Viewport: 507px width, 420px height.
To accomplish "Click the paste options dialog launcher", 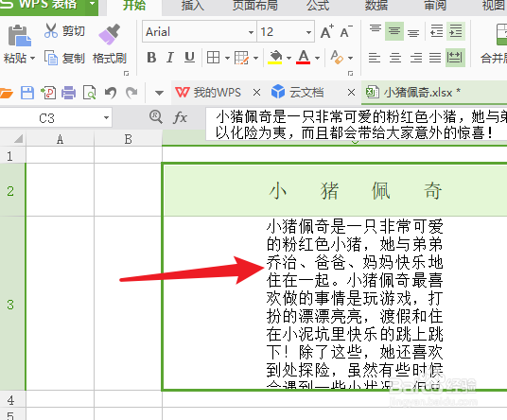I will pos(126,74).
